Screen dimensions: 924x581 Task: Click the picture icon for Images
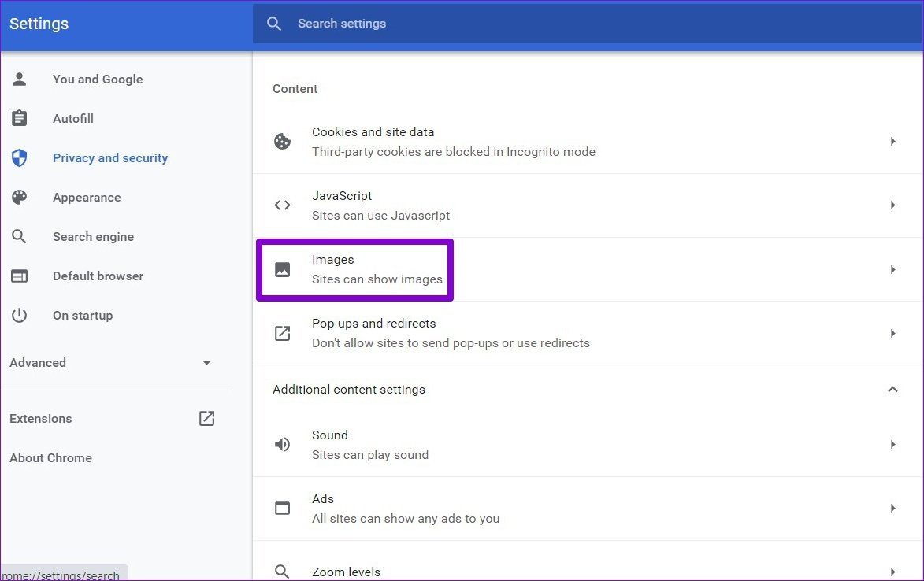coord(282,269)
